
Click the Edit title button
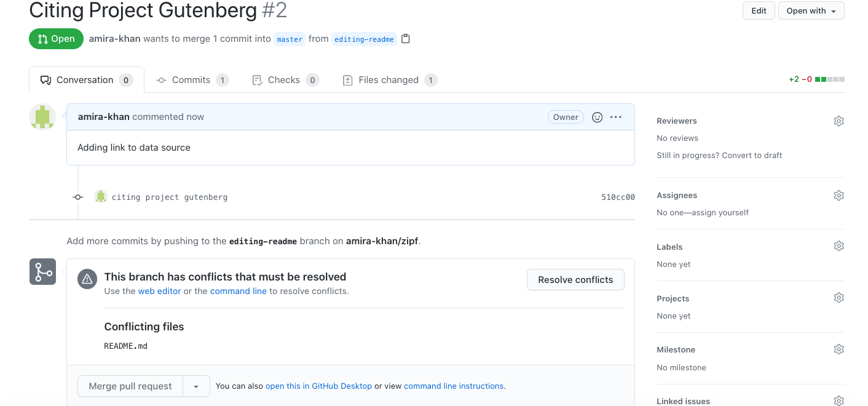(759, 10)
